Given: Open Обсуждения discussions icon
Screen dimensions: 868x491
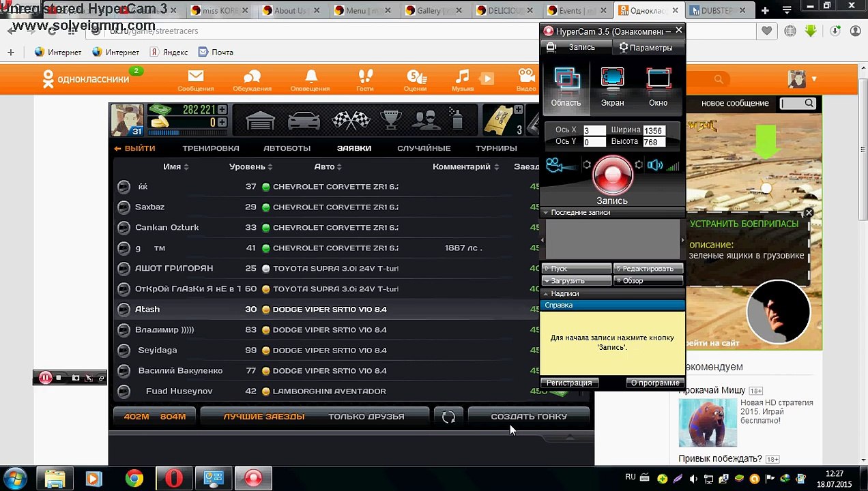Looking at the screenshot, I should coord(252,80).
